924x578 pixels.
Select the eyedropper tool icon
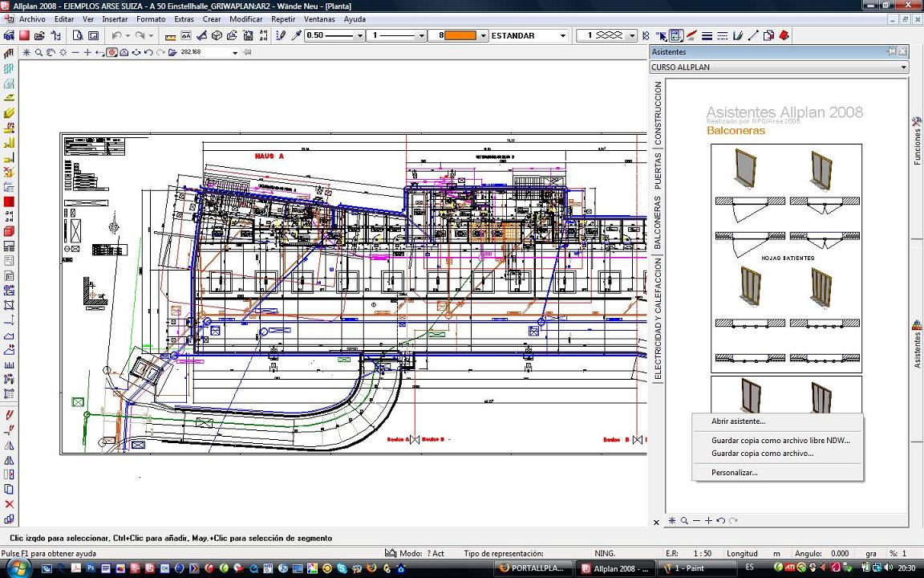tap(297, 35)
